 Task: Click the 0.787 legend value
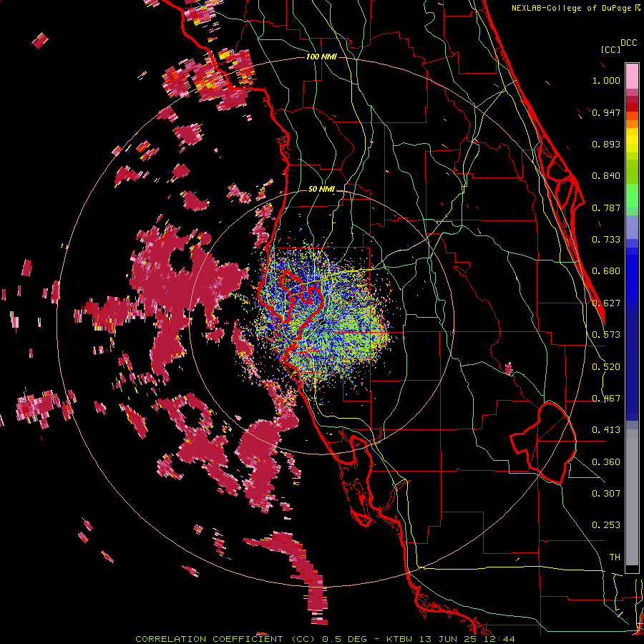pyautogui.click(x=606, y=208)
